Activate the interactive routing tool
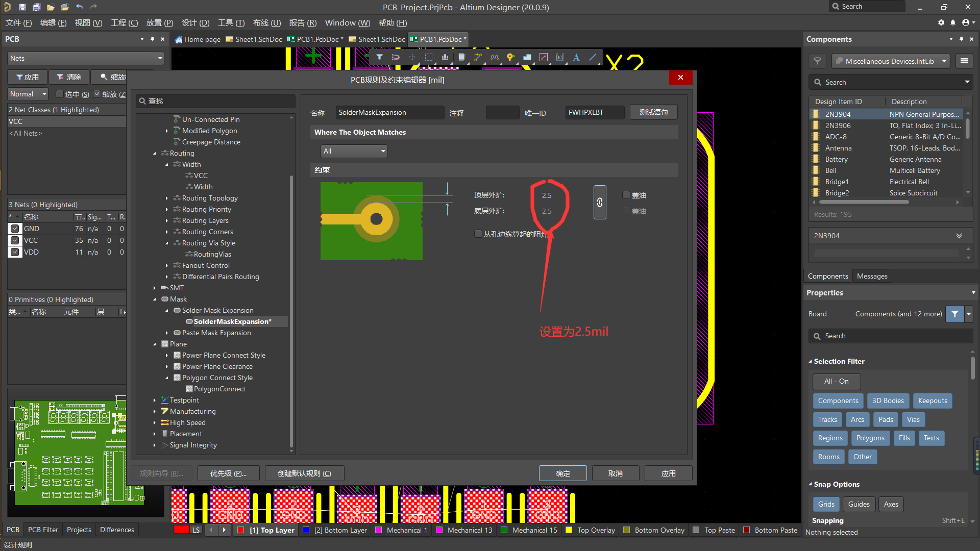Viewport: 980px width, 551px height. pos(478,57)
